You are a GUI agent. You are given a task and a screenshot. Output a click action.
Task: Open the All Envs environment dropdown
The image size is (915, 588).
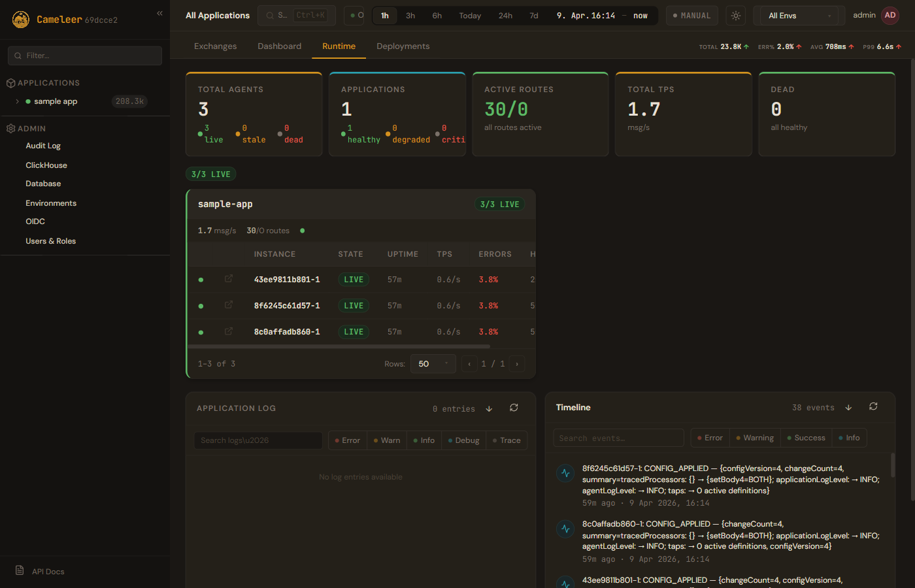point(799,16)
